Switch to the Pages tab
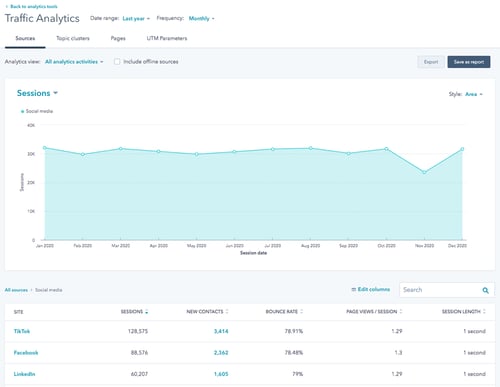This screenshot has height=387, width=500. [x=118, y=38]
